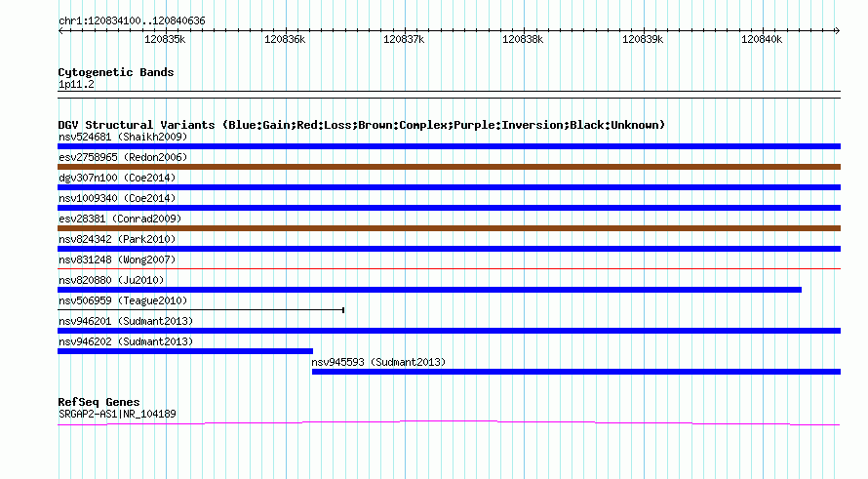Click the chr1:120834100..120840636 coordinate label
Viewport: 868px width, 479px height.
pyautogui.click(x=132, y=21)
